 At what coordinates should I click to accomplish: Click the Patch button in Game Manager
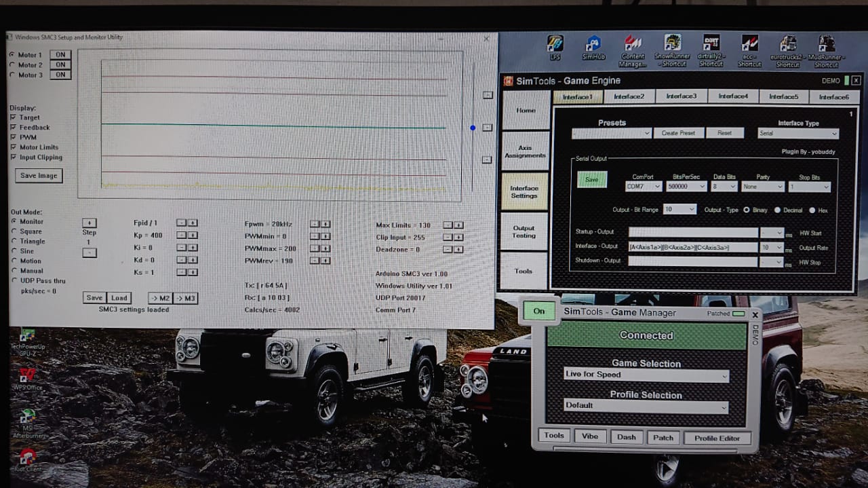(663, 438)
